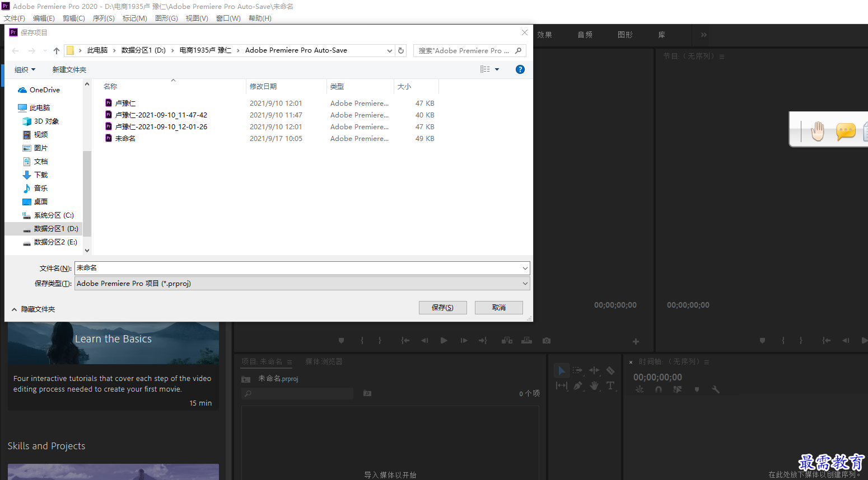The height and width of the screenshot is (480, 868).
Task: Select the Type tool
Action: (x=610, y=385)
